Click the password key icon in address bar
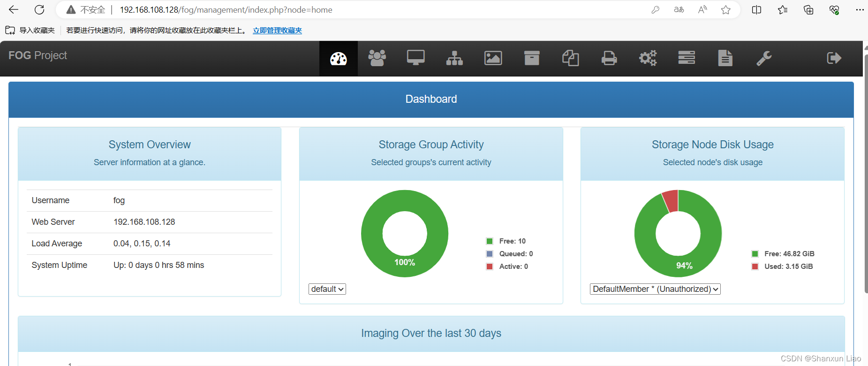 [655, 10]
